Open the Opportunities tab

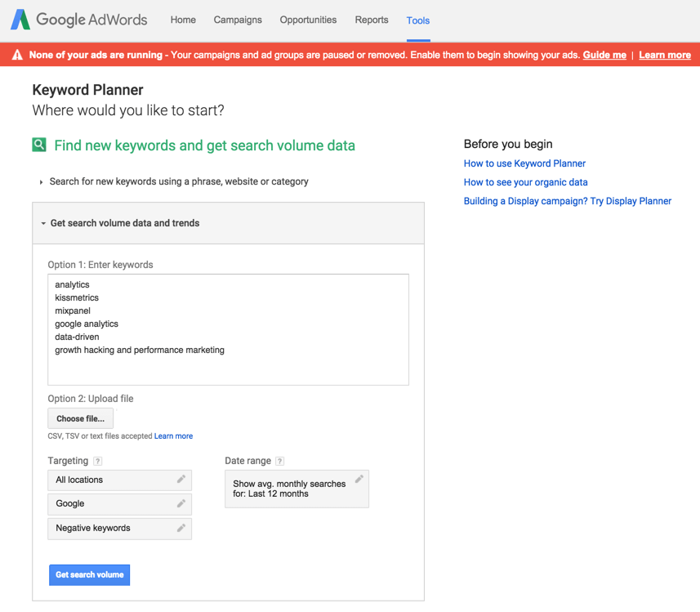click(x=308, y=20)
